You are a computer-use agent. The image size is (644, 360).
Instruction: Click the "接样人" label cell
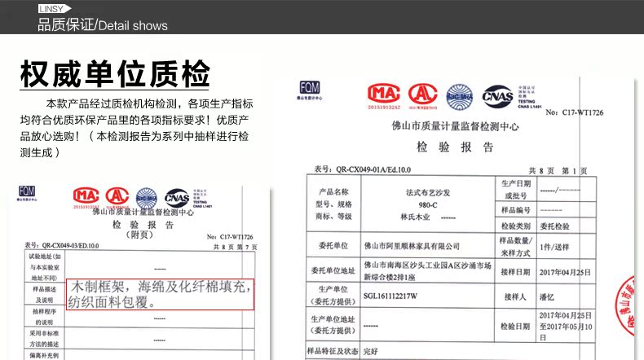pos(516,296)
